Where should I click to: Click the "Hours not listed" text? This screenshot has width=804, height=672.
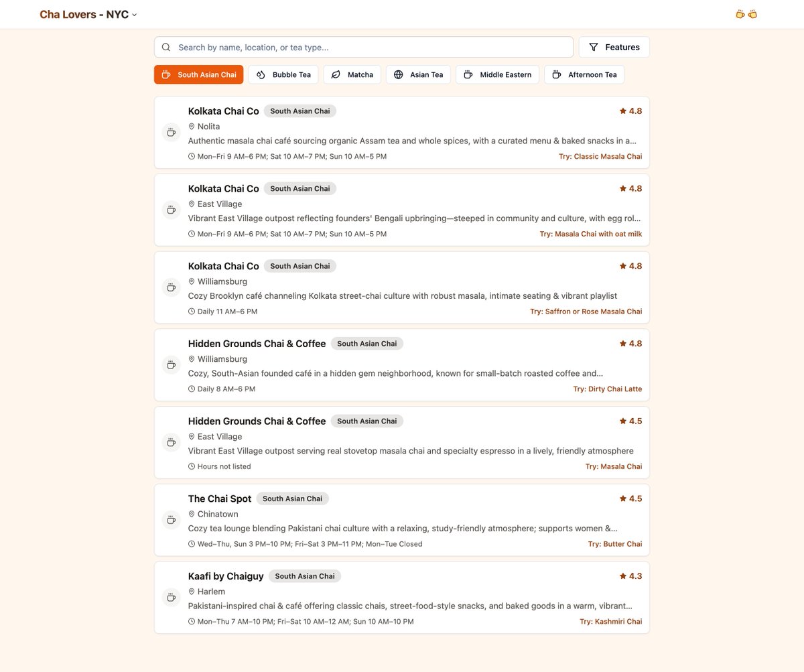point(224,466)
